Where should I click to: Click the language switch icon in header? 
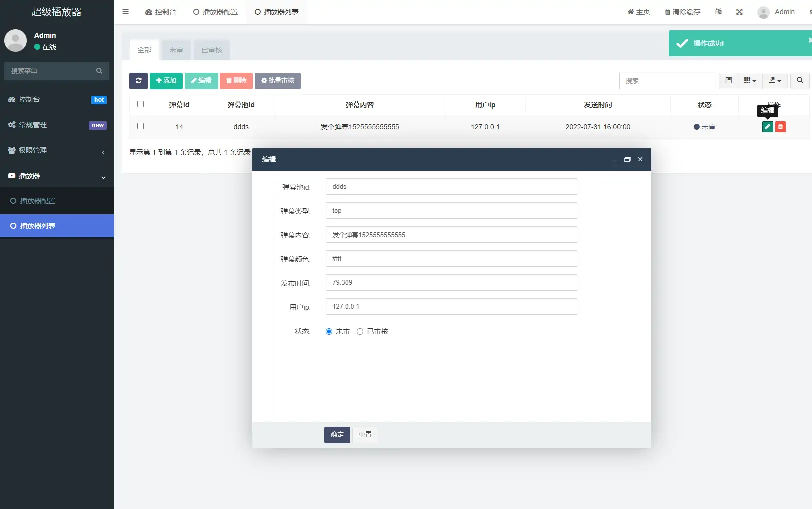click(x=718, y=12)
